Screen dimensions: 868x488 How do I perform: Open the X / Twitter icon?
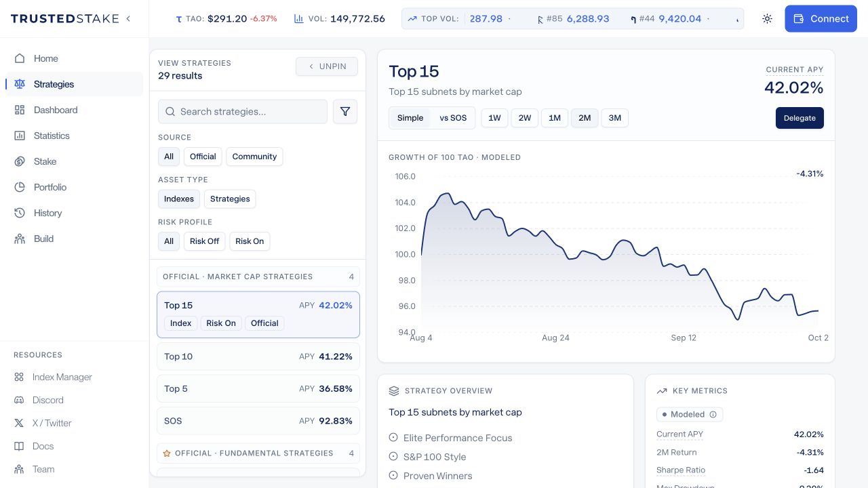pos(19,423)
